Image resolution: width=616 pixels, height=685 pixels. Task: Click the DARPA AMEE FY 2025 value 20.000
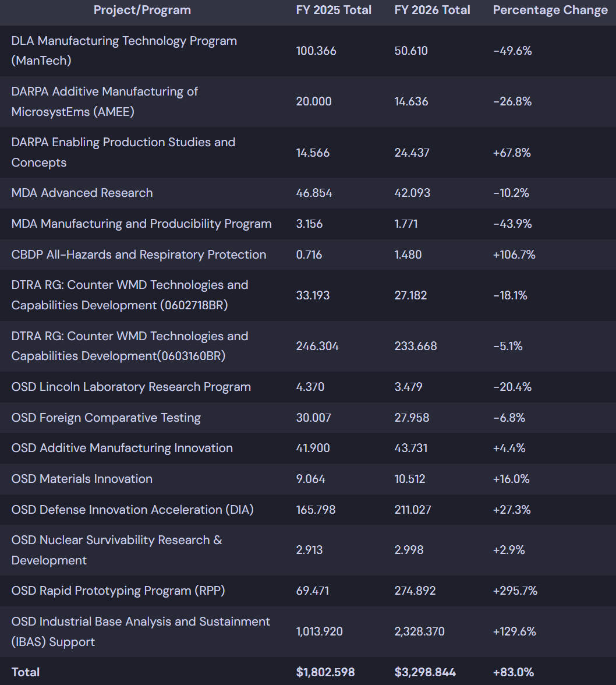click(314, 101)
